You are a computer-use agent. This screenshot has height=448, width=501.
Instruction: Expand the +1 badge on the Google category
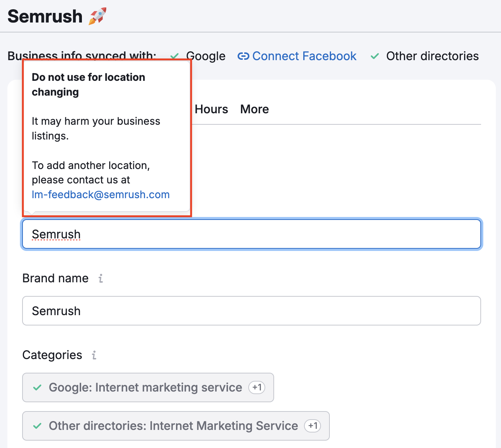(257, 387)
